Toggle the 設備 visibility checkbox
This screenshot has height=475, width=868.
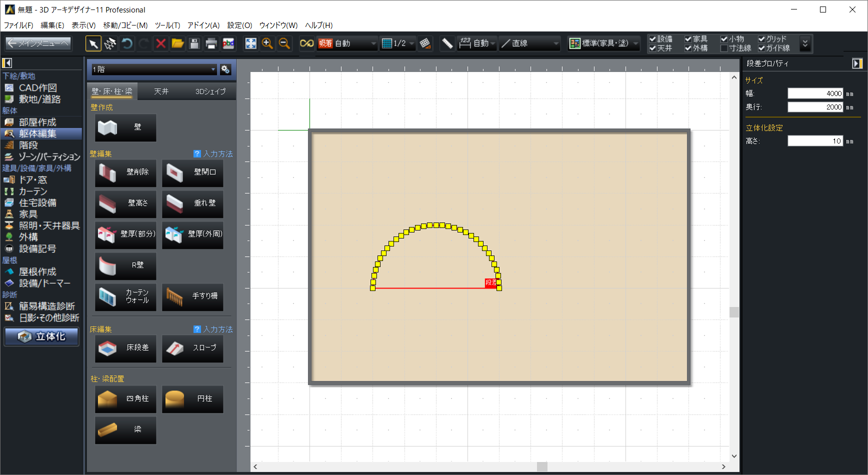[652, 39]
